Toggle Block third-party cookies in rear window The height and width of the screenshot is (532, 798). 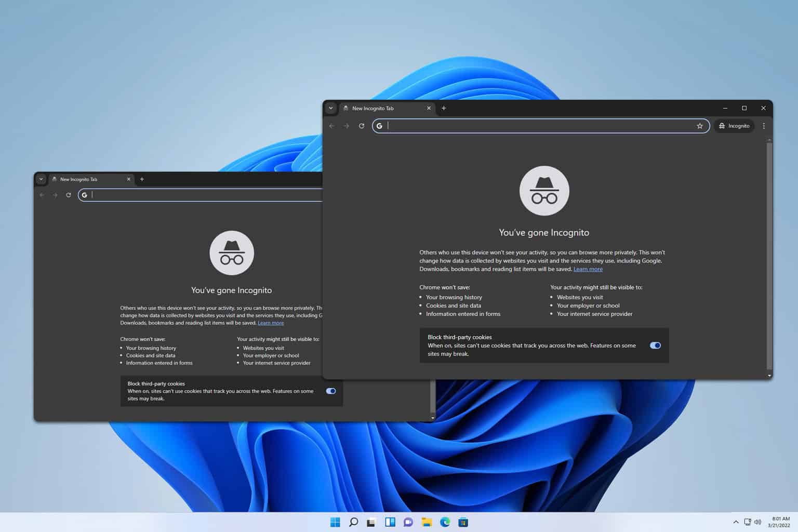pyautogui.click(x=331, y=391)
